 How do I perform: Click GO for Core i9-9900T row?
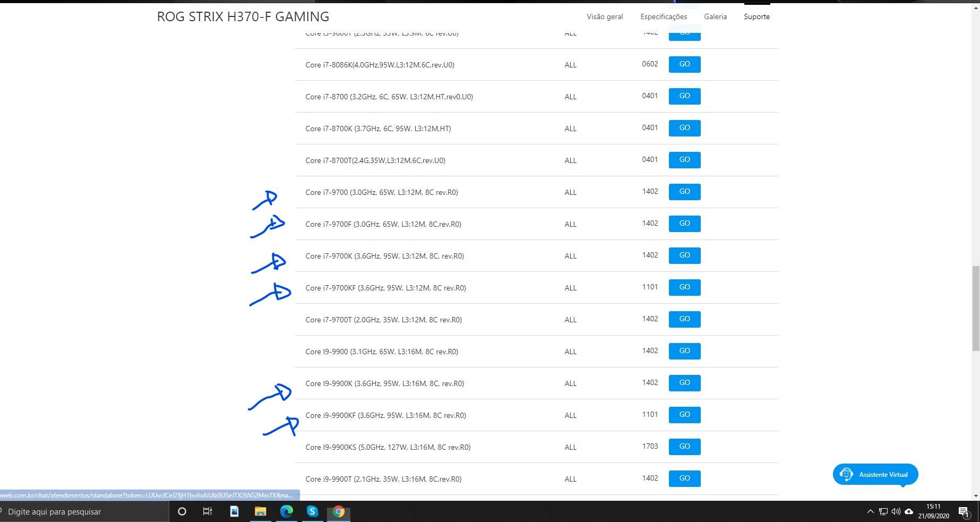tap(684, 478)
